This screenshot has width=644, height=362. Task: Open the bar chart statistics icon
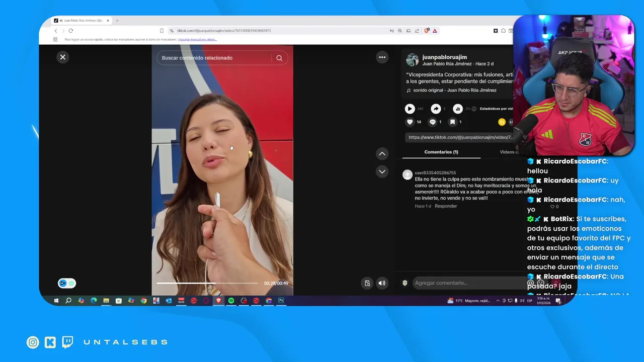458,109
